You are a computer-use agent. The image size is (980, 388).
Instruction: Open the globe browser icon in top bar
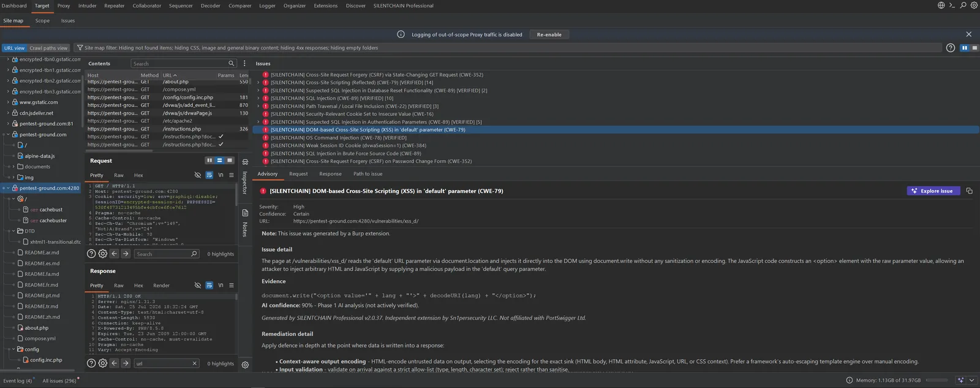pyautogui.click(x=941, y=6)
